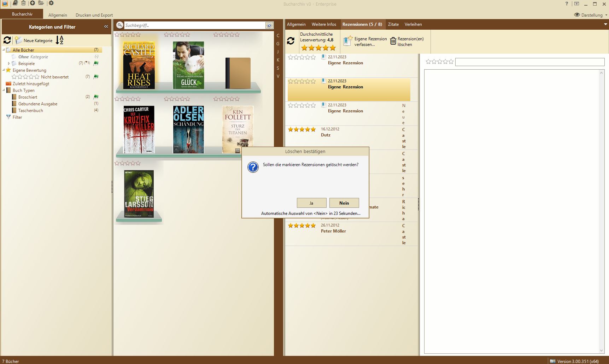Viewport: 609px width, 364px height.
Task: Switch to the Bucharchiv ribbon tab
Action: point(22,14)
